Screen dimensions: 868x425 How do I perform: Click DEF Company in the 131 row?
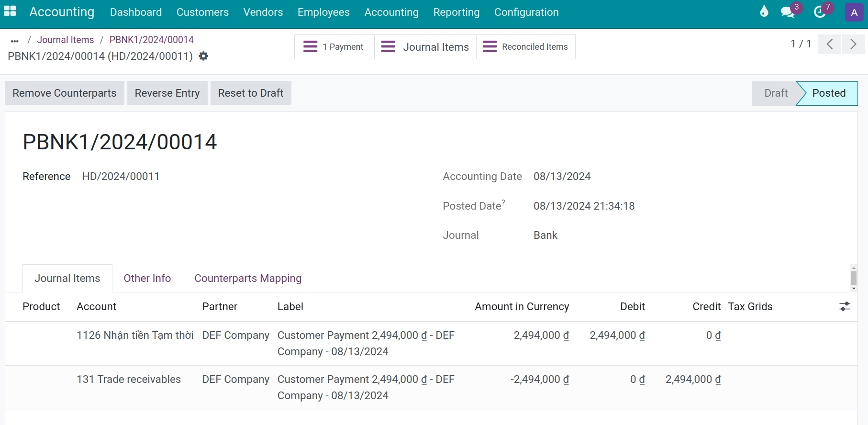(x=236, y=379)
